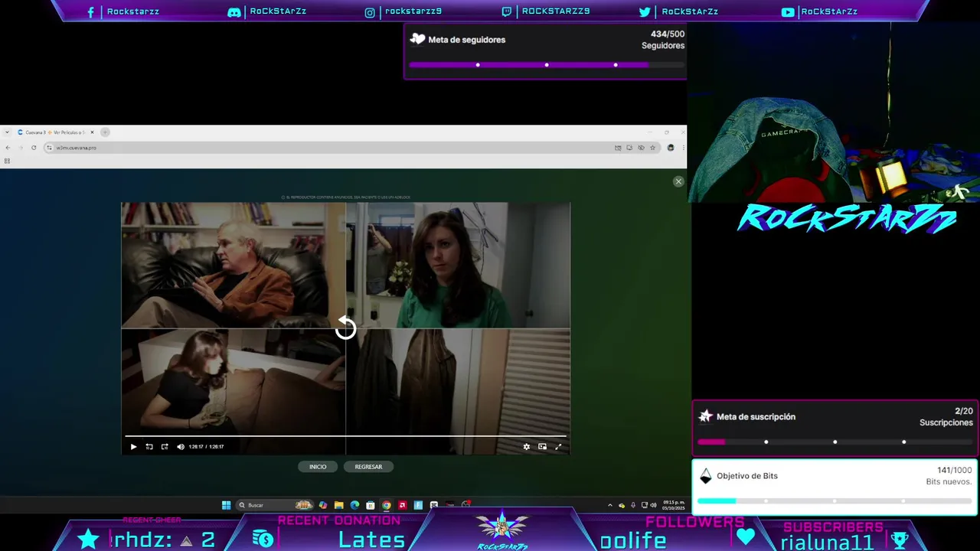Screen dimensions: 980x551
Task: Reload the Cuevana page
Action: tap(34, 148)
